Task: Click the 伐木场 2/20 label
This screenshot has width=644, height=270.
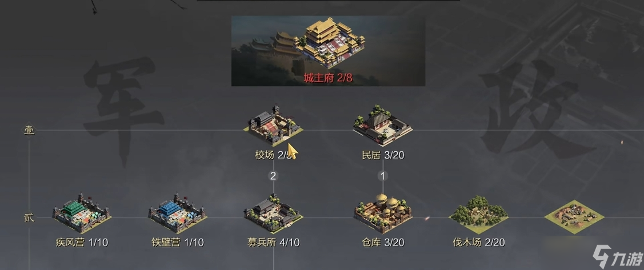Action: pos(478,243)
